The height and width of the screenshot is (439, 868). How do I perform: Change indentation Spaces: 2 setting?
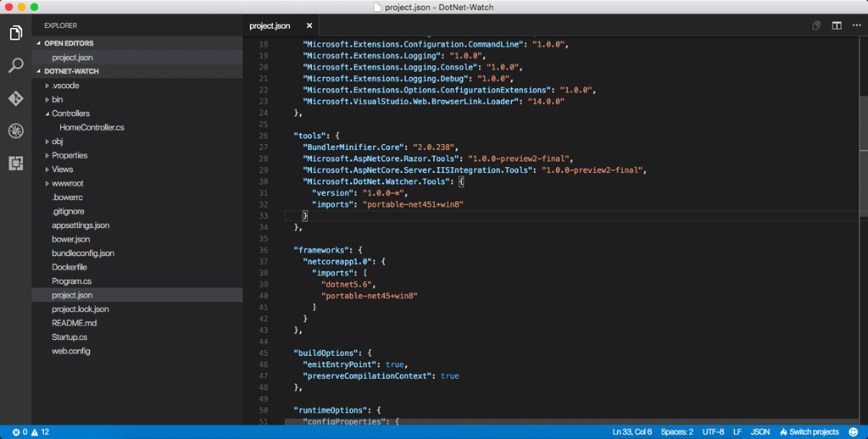677,432
